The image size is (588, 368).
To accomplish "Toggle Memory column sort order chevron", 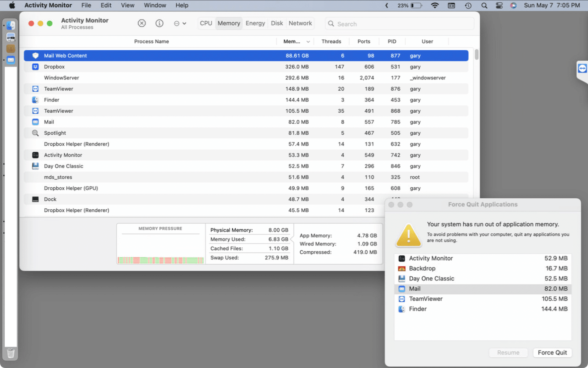I will click(308, 42).
